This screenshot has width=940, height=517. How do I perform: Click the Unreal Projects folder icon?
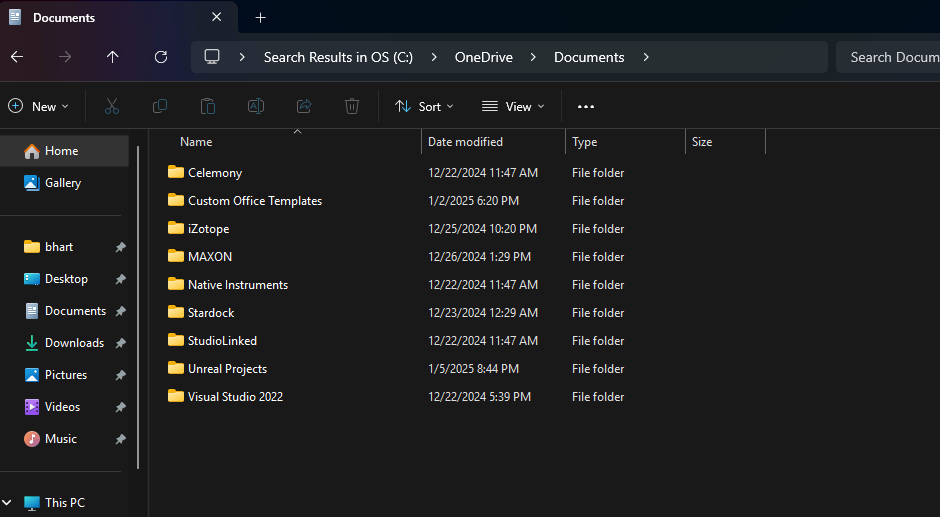tap(176, 368)
